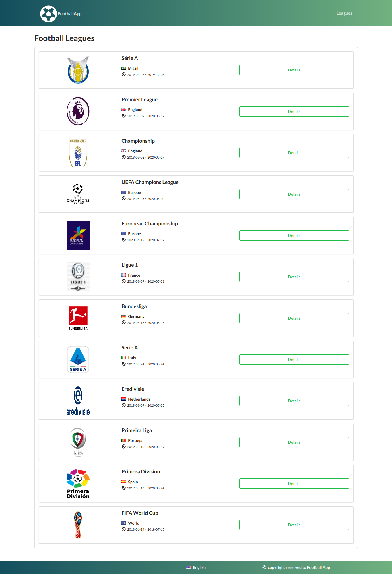Open Details for Premier League
392x574 pixels.
294,111
